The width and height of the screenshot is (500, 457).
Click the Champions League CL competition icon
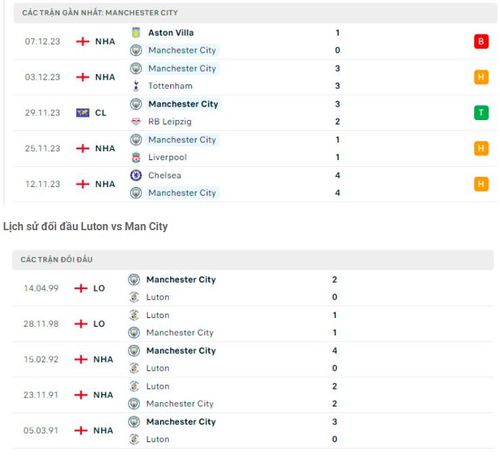pos(83,113)
